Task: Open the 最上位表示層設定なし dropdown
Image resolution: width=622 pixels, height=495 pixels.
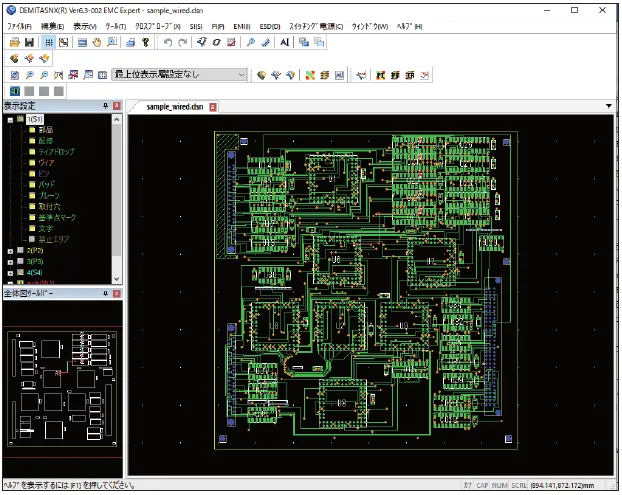Action: [x=179, y=75]
